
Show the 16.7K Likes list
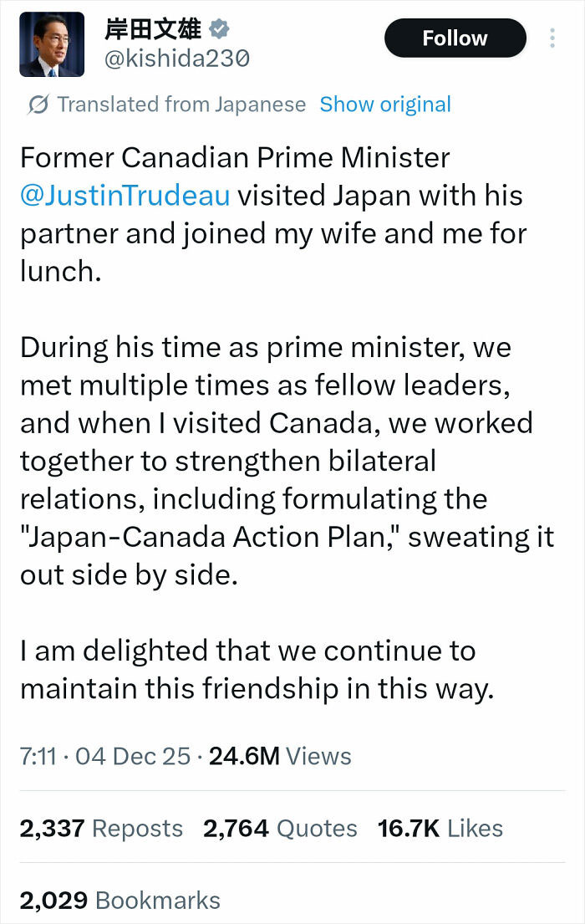[440, 828]
